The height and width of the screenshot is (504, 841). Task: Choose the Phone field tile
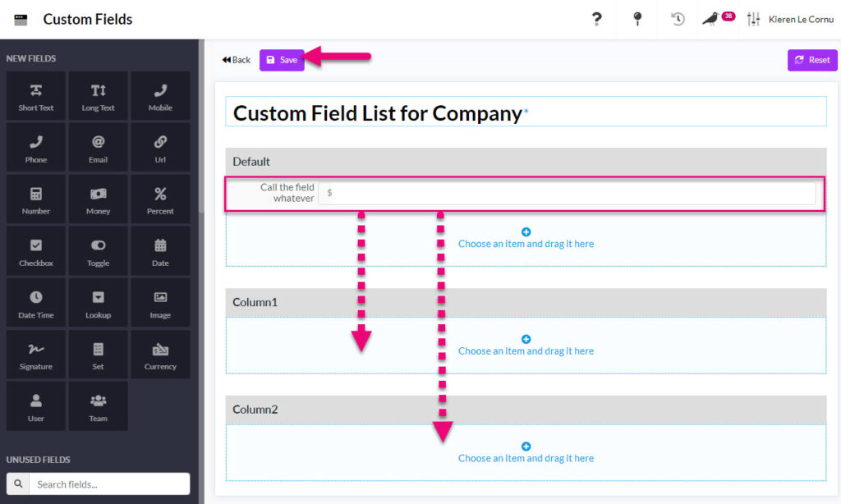[x=36, y=148]
